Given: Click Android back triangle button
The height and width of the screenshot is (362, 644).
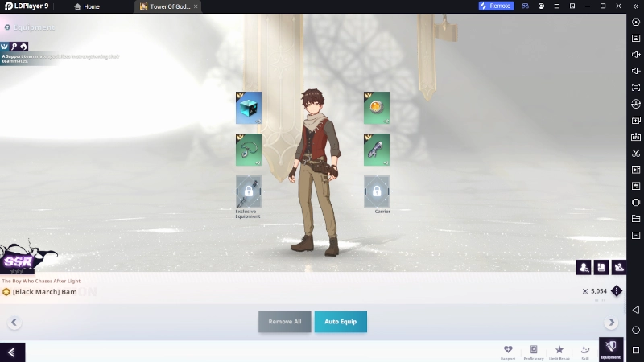Looking at the screenshot, I should (636, 310).
